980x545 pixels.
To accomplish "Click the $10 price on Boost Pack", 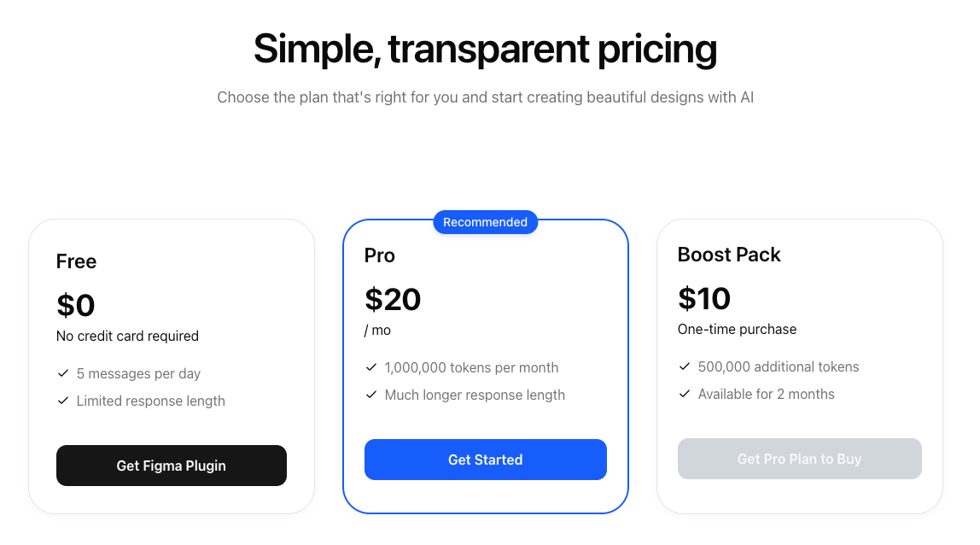I will click(x=704, y=298).
